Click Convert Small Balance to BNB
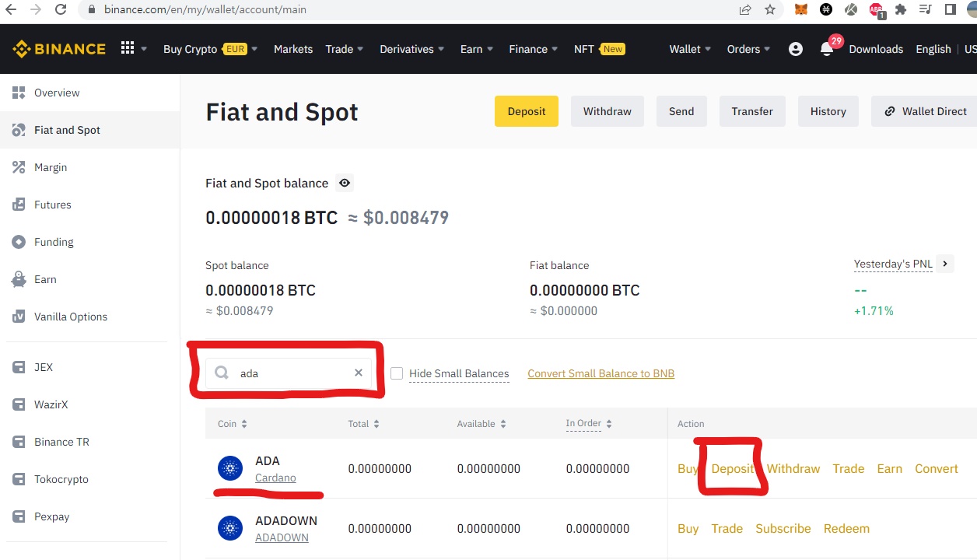This screenshot has height=560, width=977. coord(601,373)
